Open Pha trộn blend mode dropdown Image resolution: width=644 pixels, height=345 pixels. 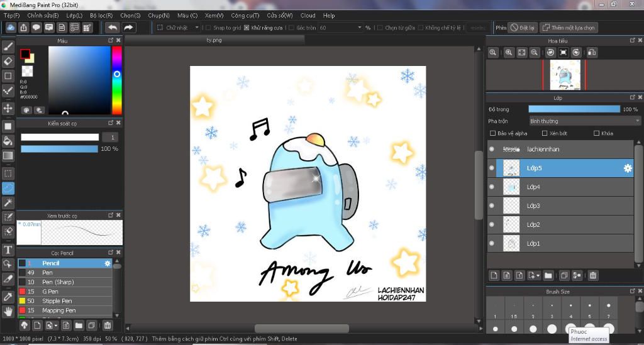tap(584, 121)
